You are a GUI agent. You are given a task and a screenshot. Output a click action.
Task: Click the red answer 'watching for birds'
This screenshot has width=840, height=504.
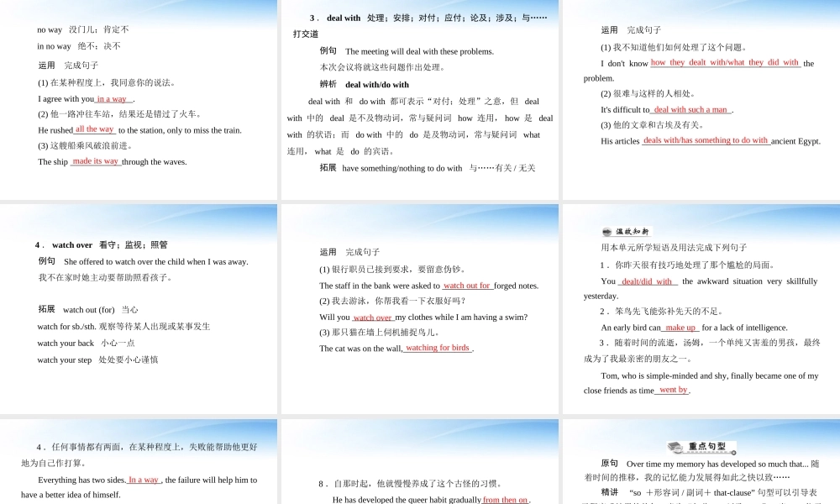pos(438,348)
